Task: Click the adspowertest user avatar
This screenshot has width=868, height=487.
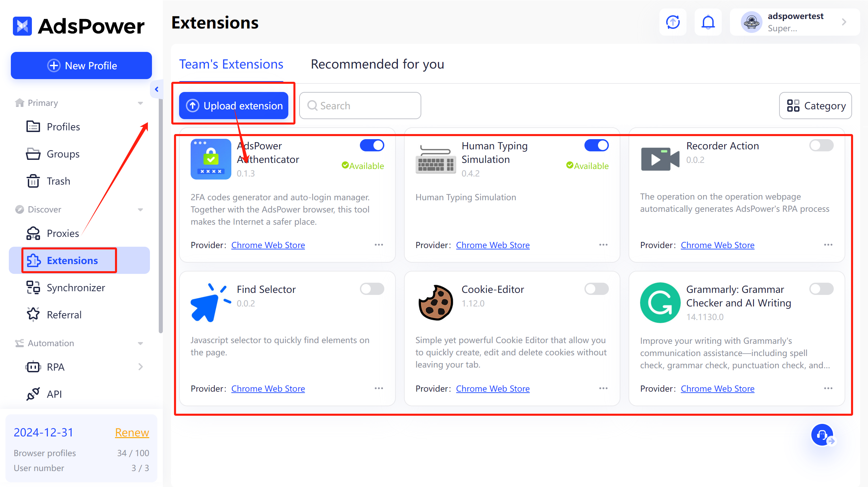Action: (x=751, y=22)
